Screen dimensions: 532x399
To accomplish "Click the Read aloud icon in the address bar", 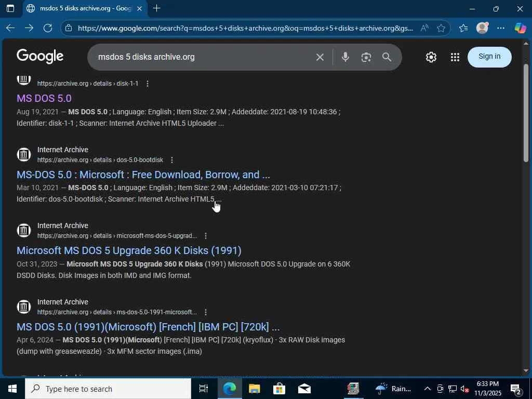I will [x=424, y=28].
